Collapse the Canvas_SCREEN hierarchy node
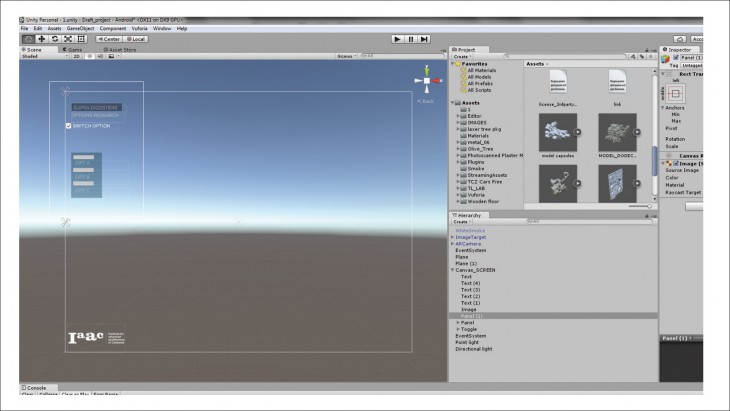 452,269
